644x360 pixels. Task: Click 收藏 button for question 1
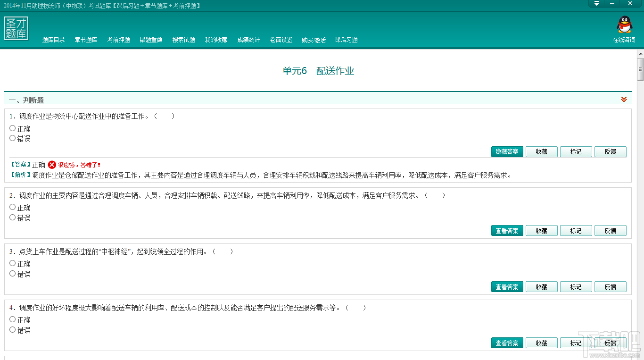click(542, 151)
